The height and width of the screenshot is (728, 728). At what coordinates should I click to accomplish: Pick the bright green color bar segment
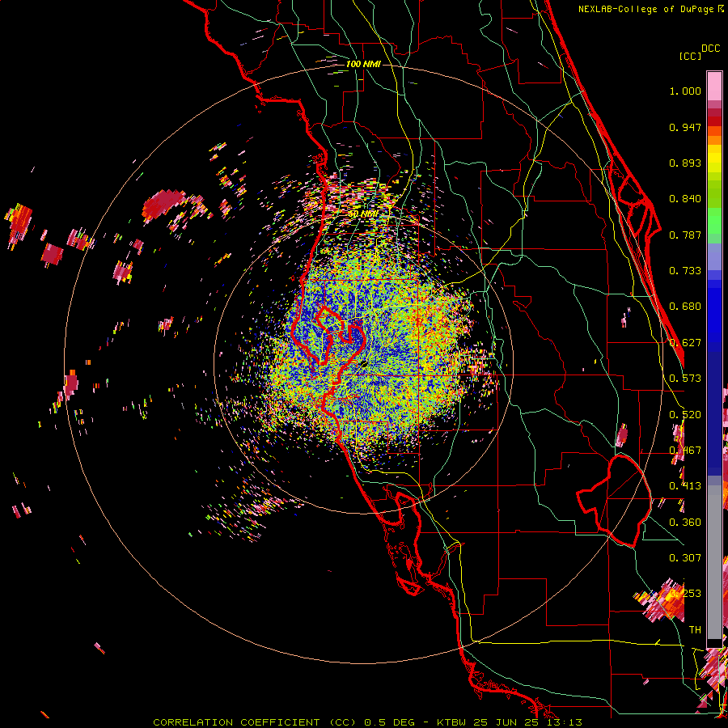(714, 221)
